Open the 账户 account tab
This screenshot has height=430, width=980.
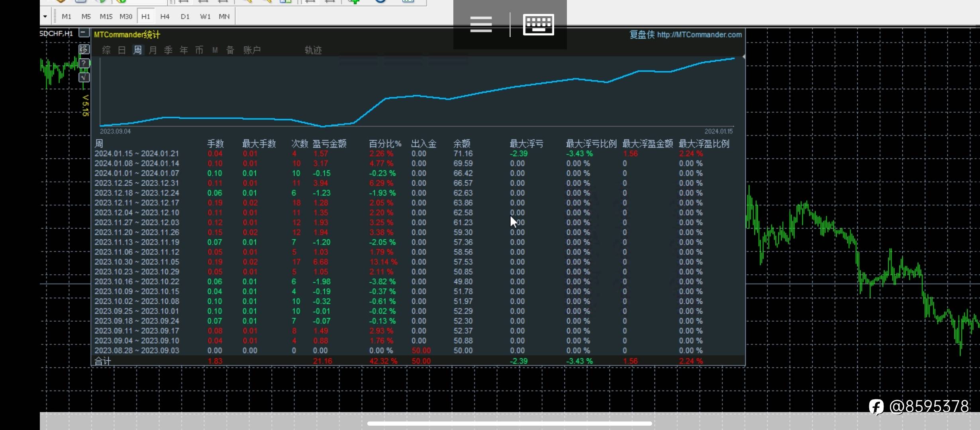[252, 50]
